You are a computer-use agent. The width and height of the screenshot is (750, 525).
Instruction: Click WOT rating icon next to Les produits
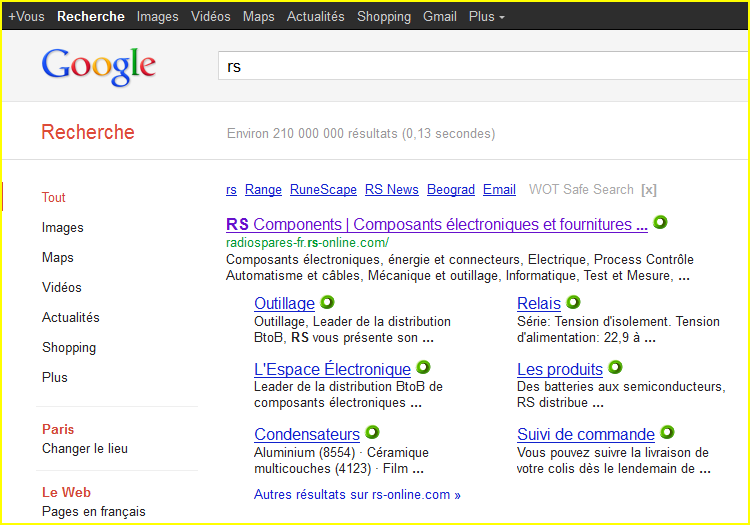coord(615,367)
